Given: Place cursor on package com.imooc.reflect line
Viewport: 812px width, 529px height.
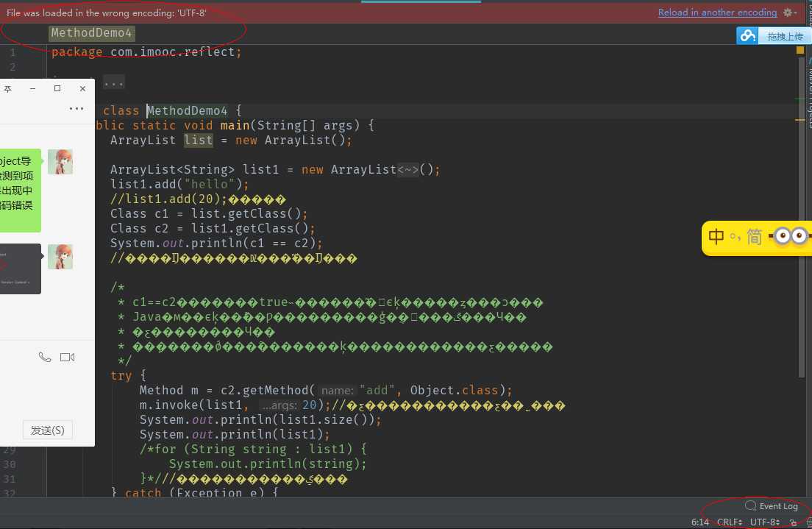Looking at the screenshot, I should pos(146,52).
